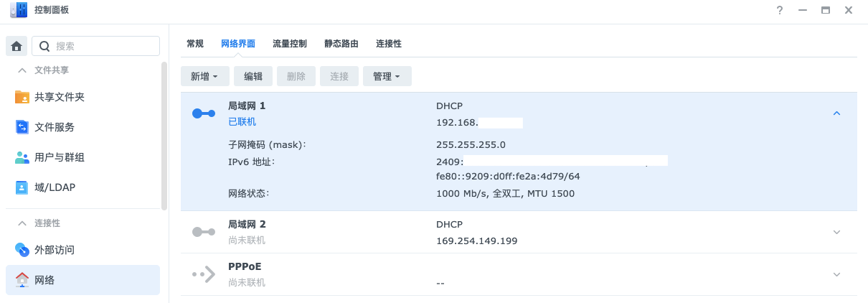Click the Home icon in sidebar

pyautogui.click(x=16, y=46)
